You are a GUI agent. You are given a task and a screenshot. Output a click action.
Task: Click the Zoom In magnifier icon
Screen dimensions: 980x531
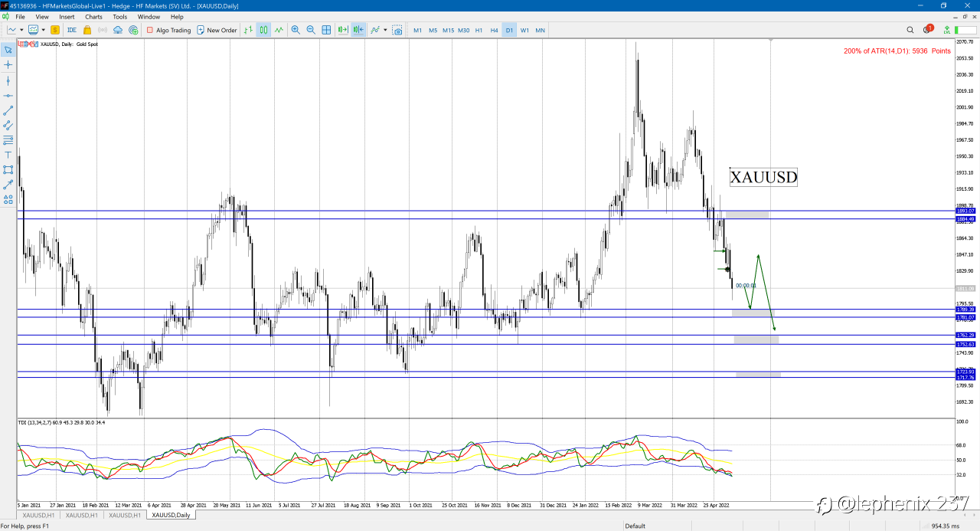(296, 30)
